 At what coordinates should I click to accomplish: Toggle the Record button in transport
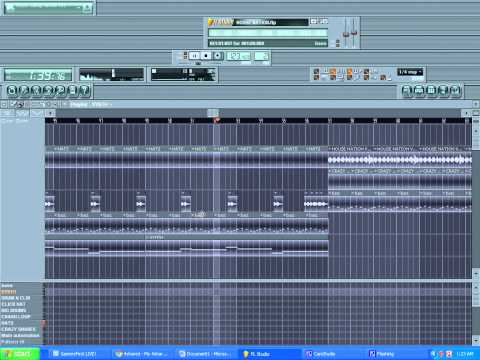[x=218, y=56]
